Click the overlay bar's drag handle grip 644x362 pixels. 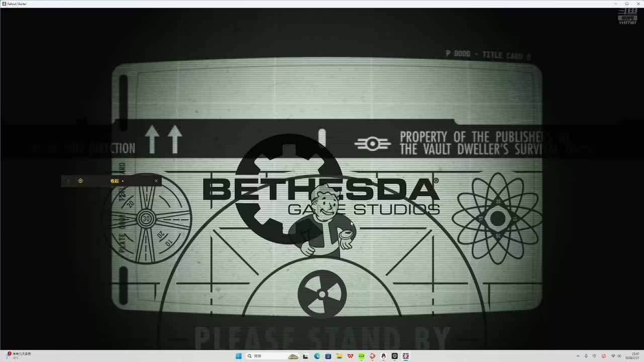[68, 180]
